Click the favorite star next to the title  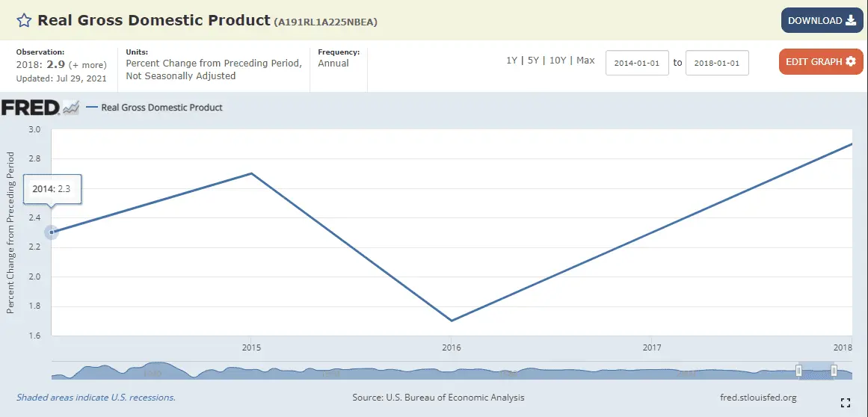click(24, 20)
